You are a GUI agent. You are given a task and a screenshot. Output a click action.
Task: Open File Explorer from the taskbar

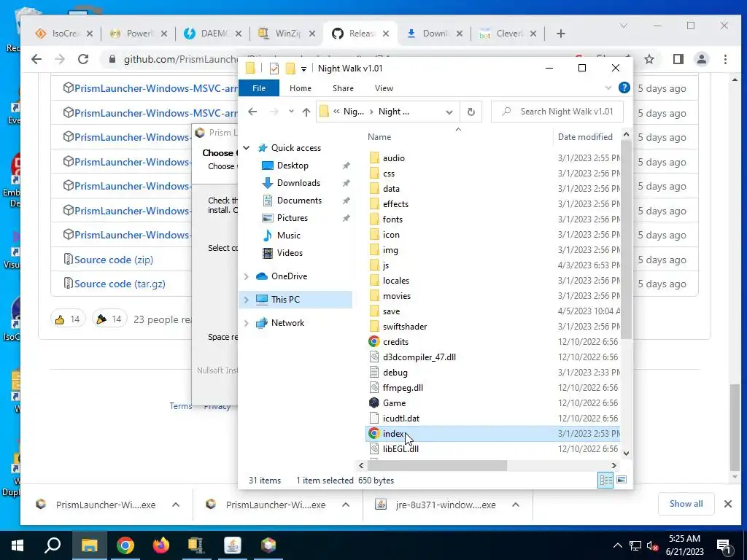[90, 545]
